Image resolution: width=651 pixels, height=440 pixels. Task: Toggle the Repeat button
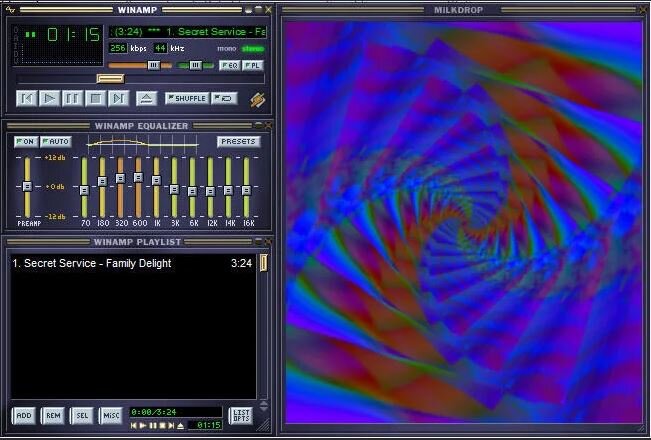(224, 98)
